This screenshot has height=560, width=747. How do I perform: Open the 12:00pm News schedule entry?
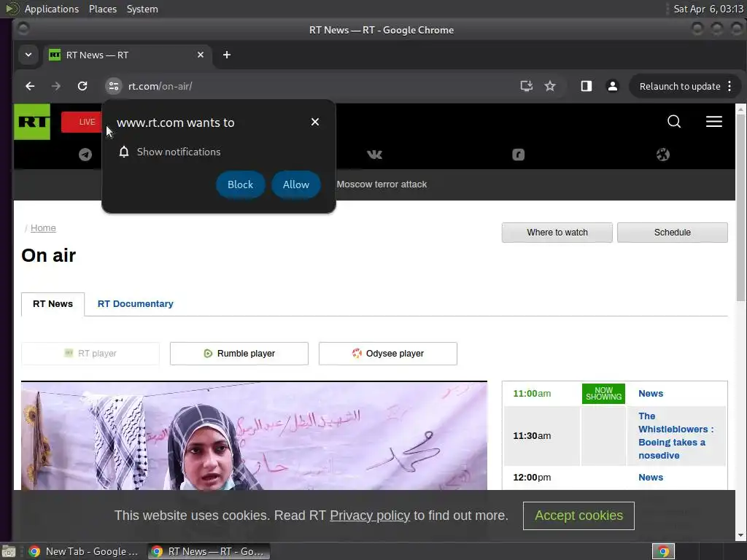650,477
